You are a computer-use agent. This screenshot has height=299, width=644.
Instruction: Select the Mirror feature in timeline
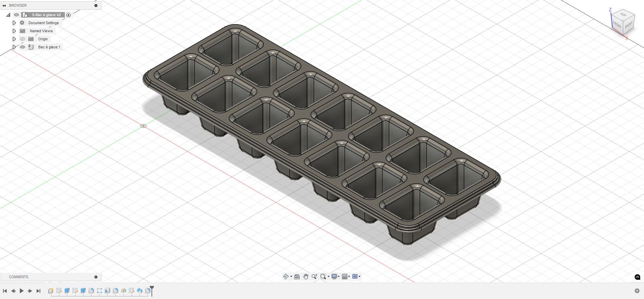point(123,291)
